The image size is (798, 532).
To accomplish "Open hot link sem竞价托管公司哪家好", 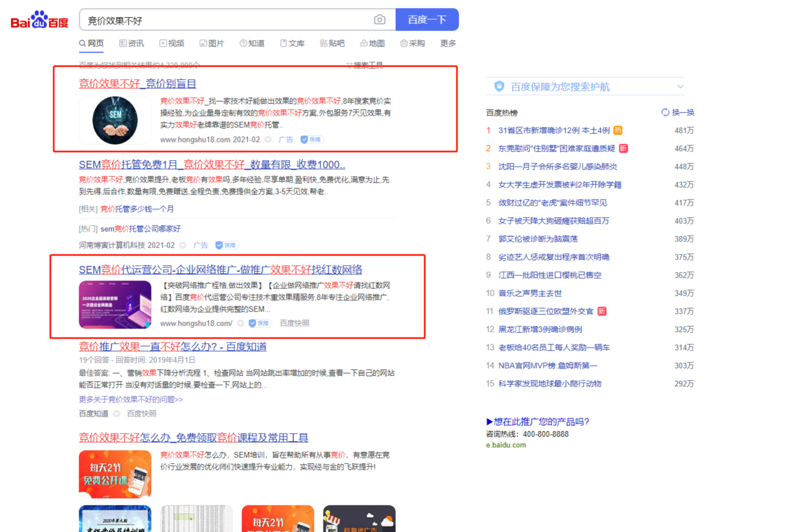I will (140, 229).
